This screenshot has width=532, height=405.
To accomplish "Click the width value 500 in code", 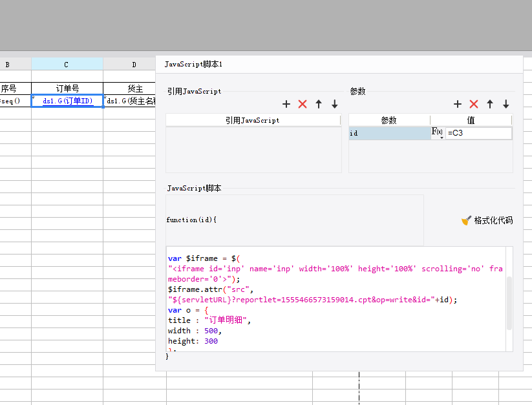I will [211, 331].
